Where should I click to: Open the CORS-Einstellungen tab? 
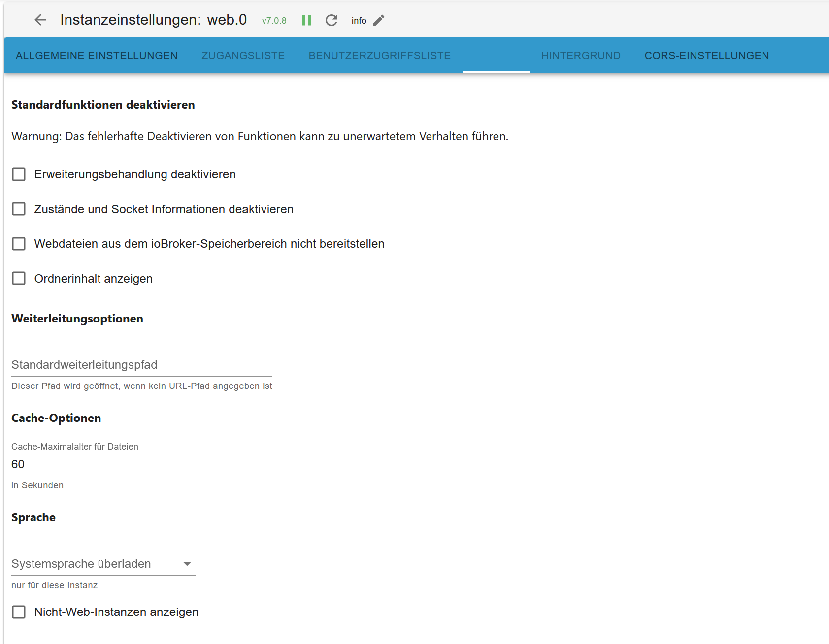click(x=706, y=56)
